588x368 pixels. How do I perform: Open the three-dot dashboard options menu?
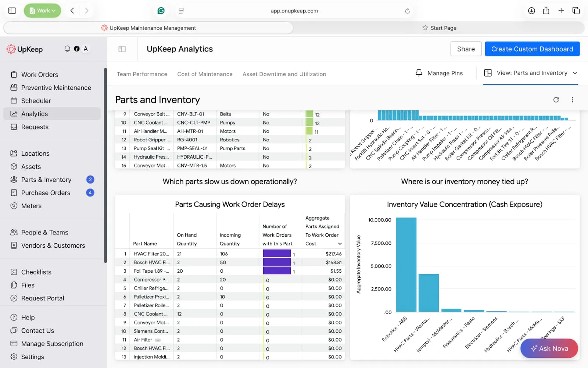(572, 100)
